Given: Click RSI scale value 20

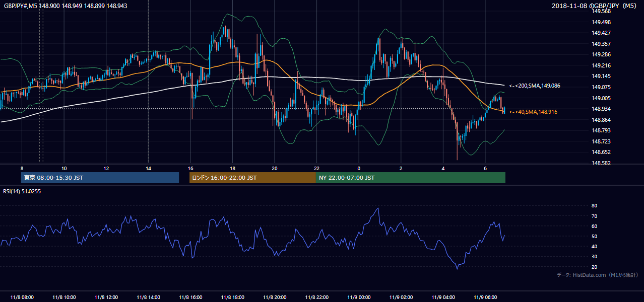Looking at the screenshot, I should point(594,267).
